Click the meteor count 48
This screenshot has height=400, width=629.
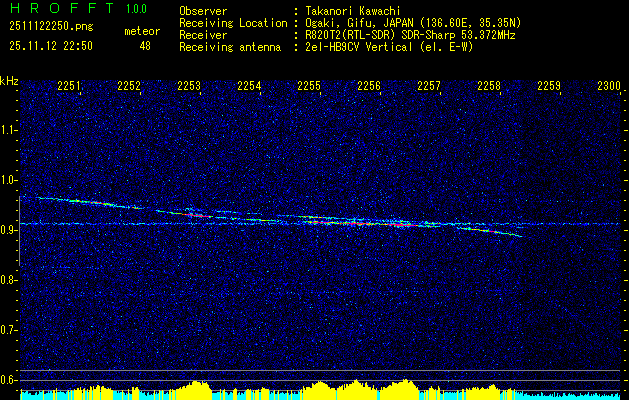point(145,46)
